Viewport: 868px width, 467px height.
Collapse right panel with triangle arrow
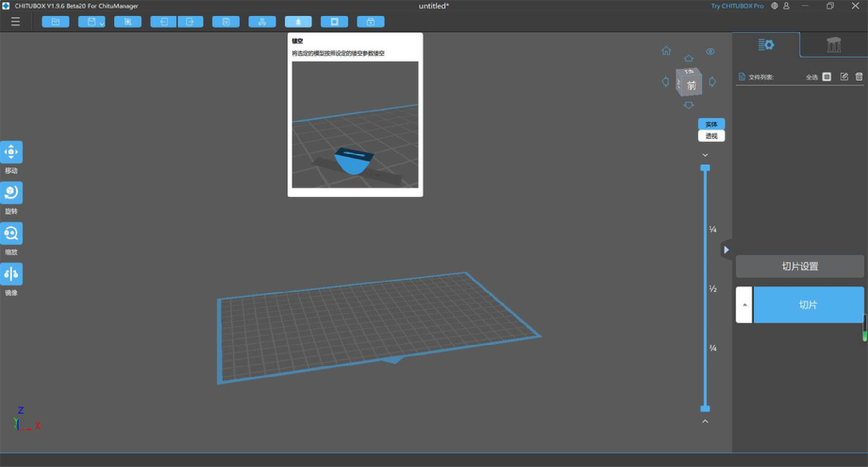[x=726, y=250]
